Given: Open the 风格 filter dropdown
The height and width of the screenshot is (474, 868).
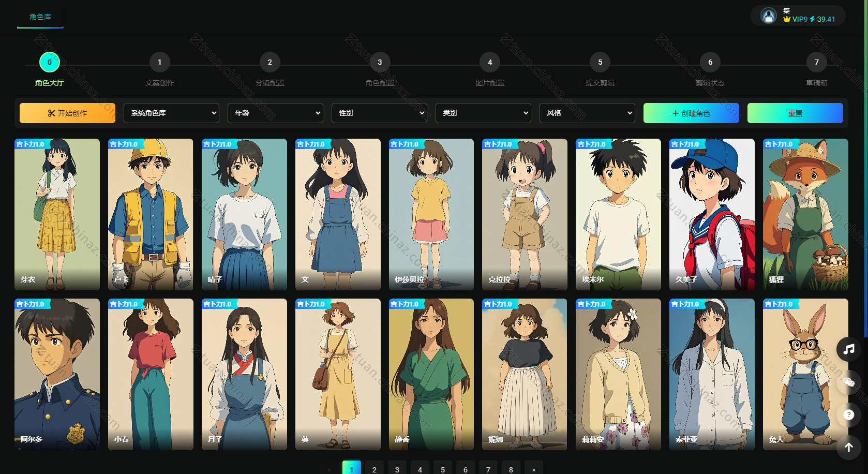Looking at the screenshot, I should [587, 113].
